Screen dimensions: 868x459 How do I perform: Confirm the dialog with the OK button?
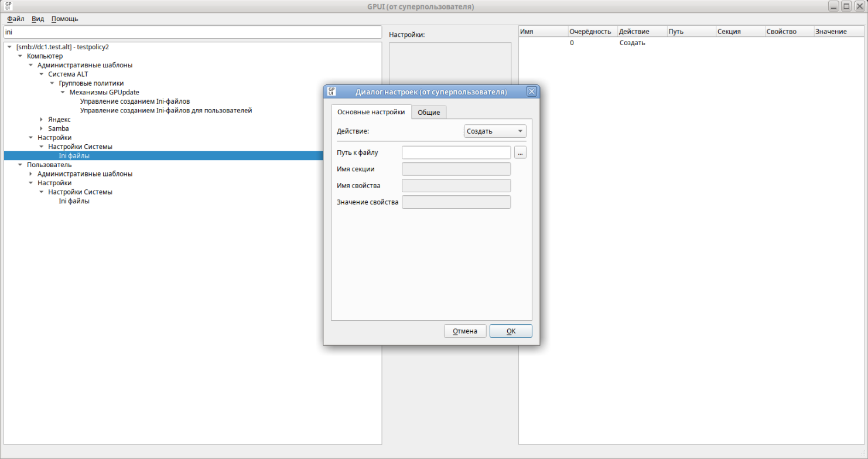coord(511,331)
